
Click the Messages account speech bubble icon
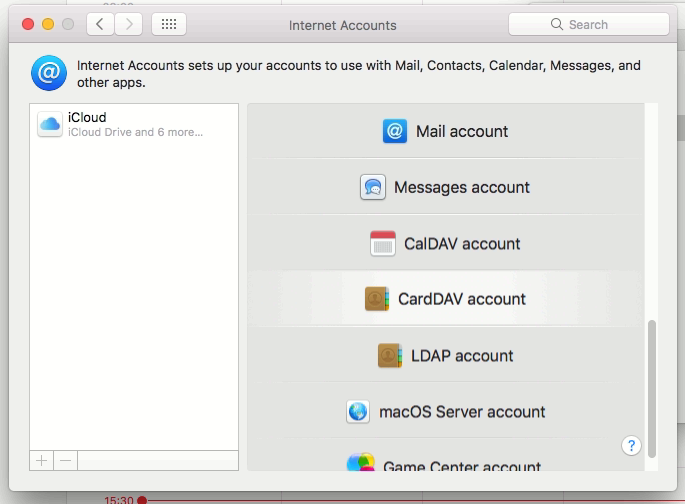[x=373, y=187]
